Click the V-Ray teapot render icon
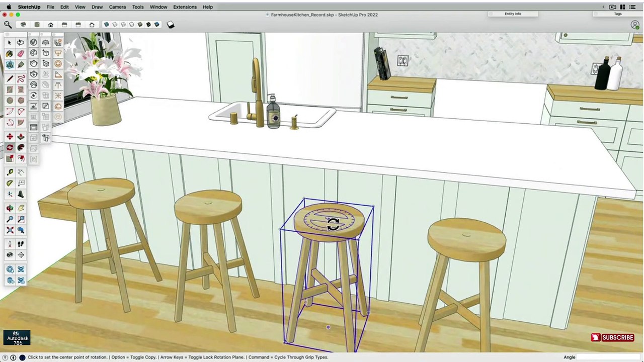Viewport: 644px width, 362px height. (x=34, y=63)
